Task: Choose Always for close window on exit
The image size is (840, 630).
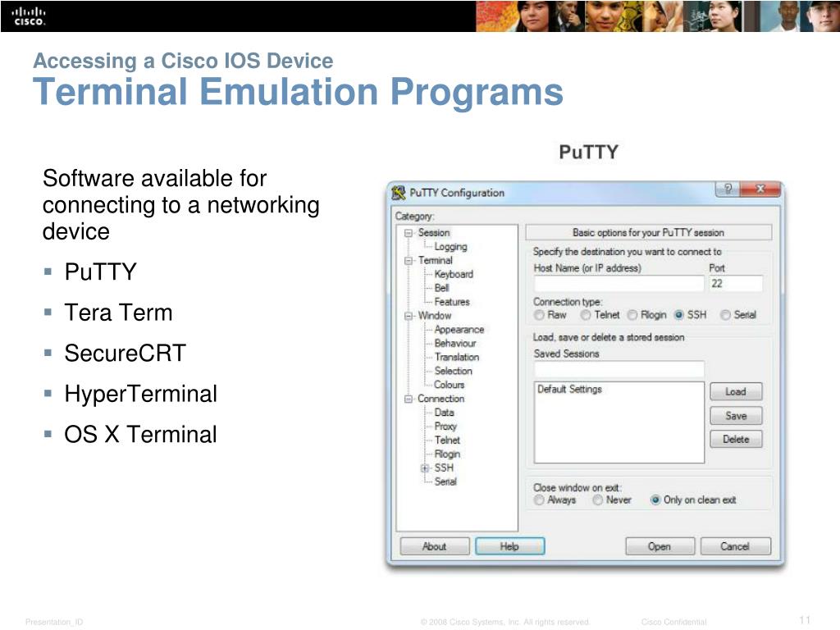Action: (x=539, y=500)
